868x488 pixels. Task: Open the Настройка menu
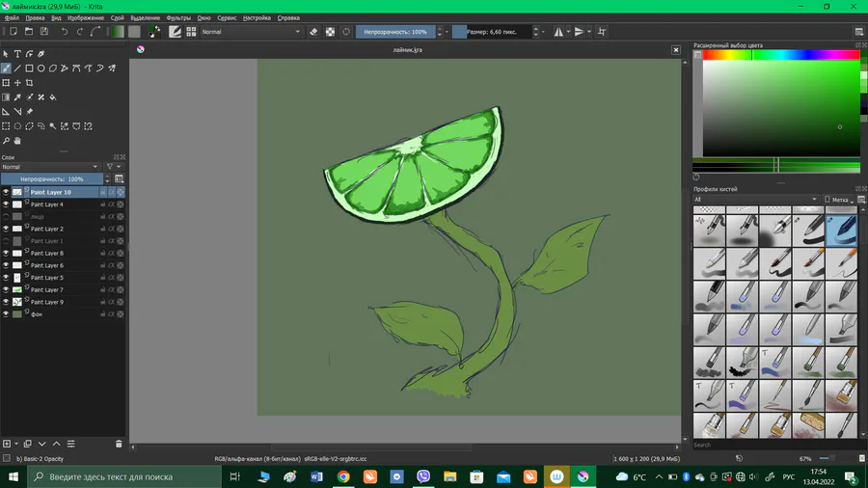[x=257, y=17]
